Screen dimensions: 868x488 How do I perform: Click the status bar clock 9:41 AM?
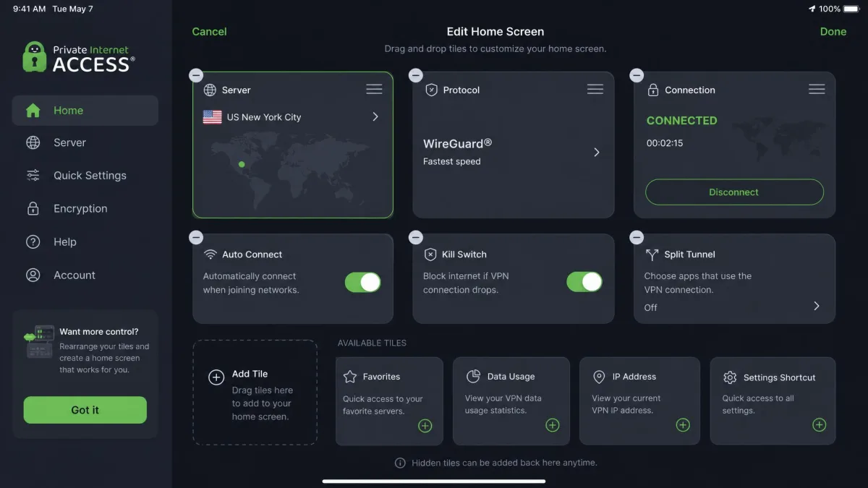click(x=30, y=9)
